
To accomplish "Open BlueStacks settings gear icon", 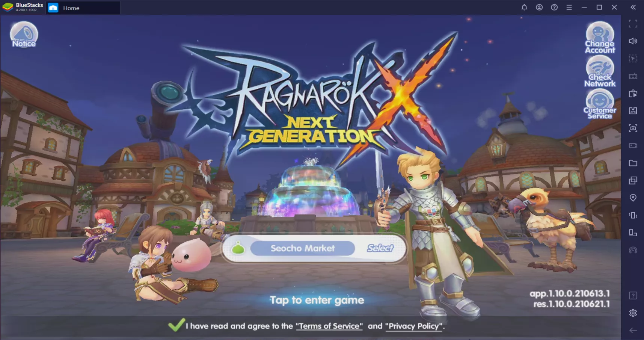I will [x=633, y=313].
